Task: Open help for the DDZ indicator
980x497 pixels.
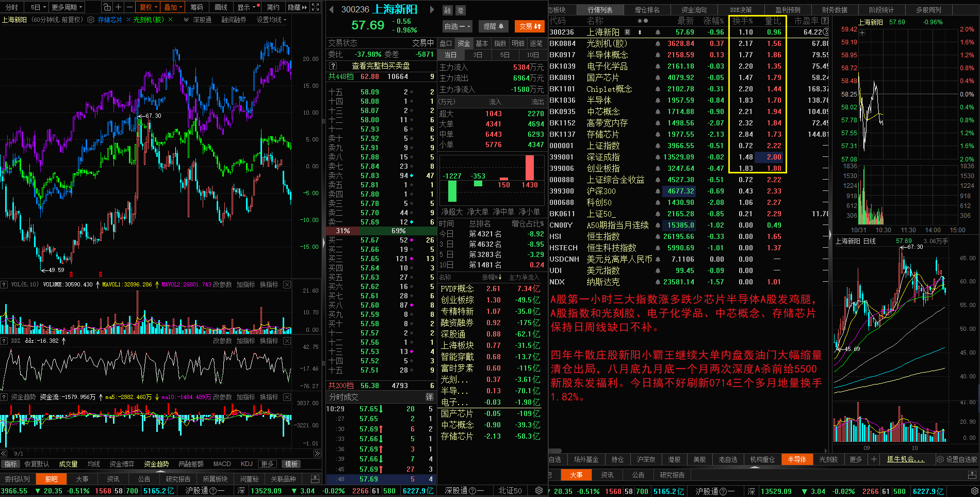Action: pyautogui.click(x=4, y=341)
